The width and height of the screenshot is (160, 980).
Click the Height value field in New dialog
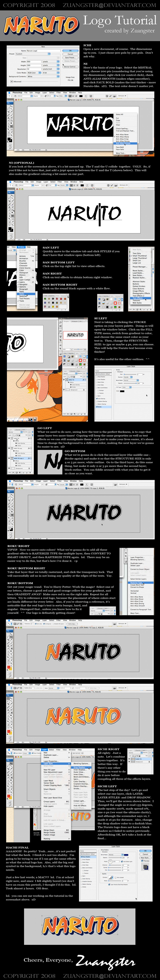(34, 65)
